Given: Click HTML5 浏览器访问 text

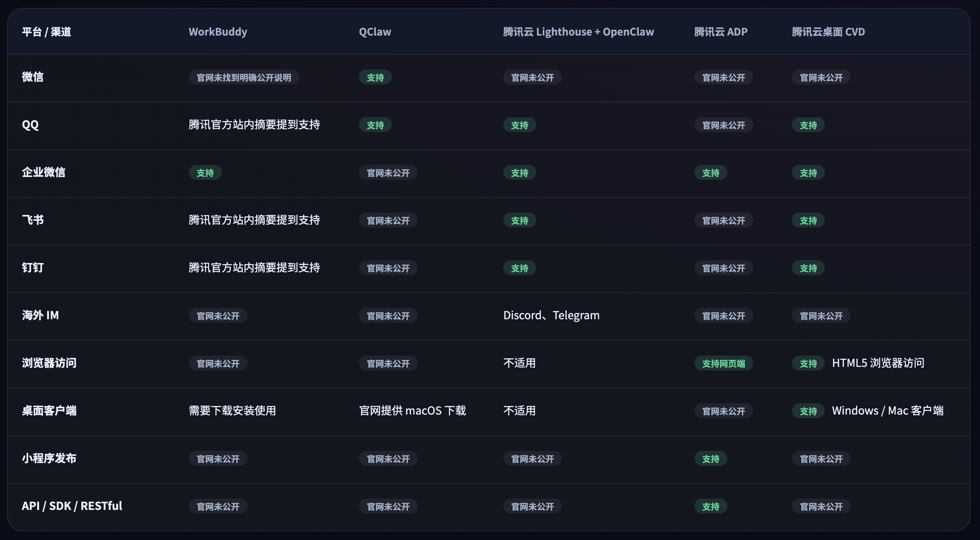Looking at the screenshot, I should 878,363.
